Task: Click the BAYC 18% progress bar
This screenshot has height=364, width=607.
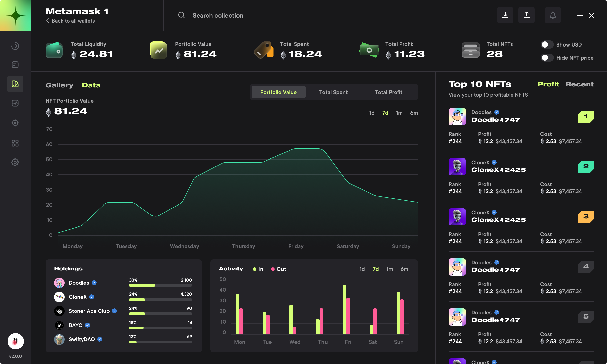Action: [161, 328]
